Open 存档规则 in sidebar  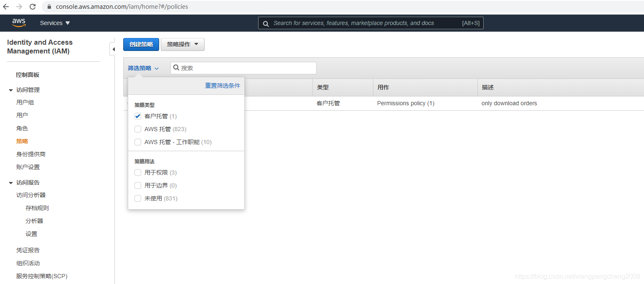point(37,208)
